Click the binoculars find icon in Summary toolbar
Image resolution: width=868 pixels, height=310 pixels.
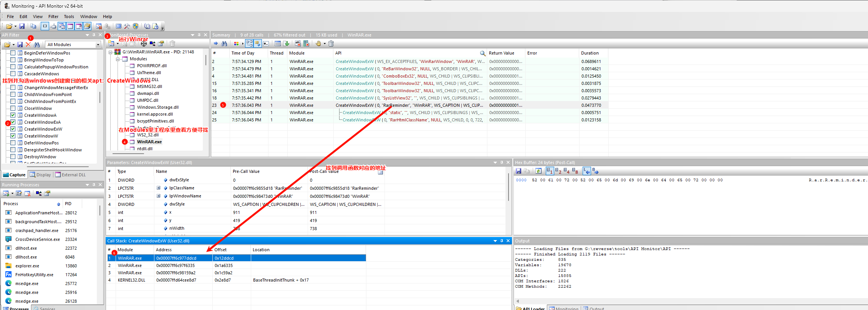point(224,44)
